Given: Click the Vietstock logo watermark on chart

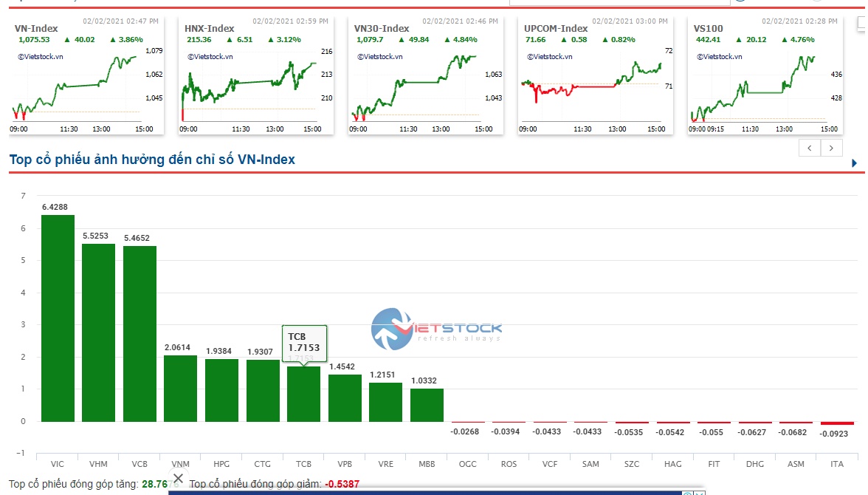Looking at the screenshot, I should [x=435, y=330].
